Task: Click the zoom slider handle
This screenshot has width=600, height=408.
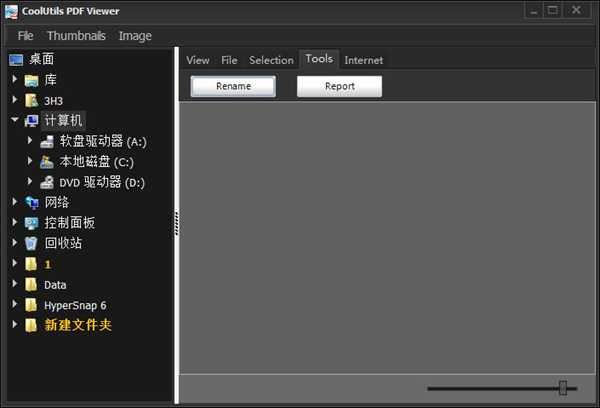Action: coord(563,388)
